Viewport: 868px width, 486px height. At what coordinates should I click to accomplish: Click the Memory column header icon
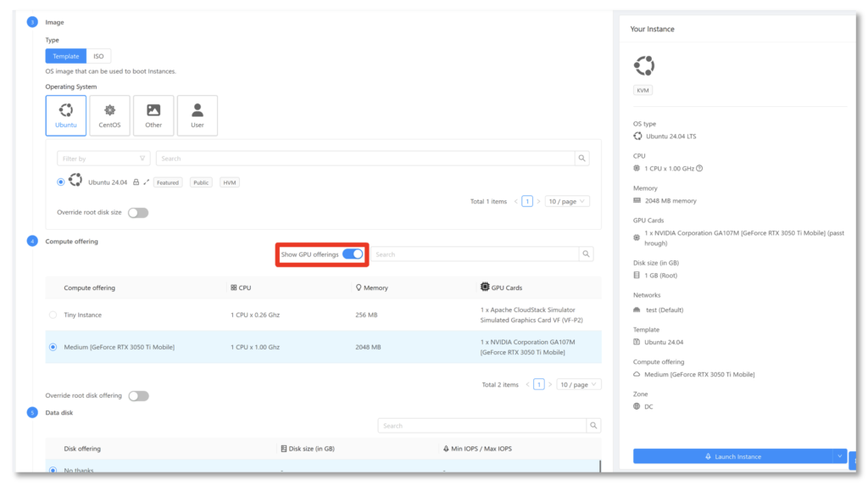pos(359,288)
